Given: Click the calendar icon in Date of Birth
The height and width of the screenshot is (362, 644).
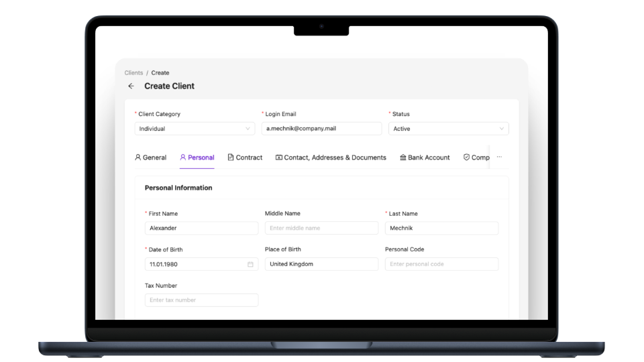Looking at the screenshot, I should (x=250, y=264).
